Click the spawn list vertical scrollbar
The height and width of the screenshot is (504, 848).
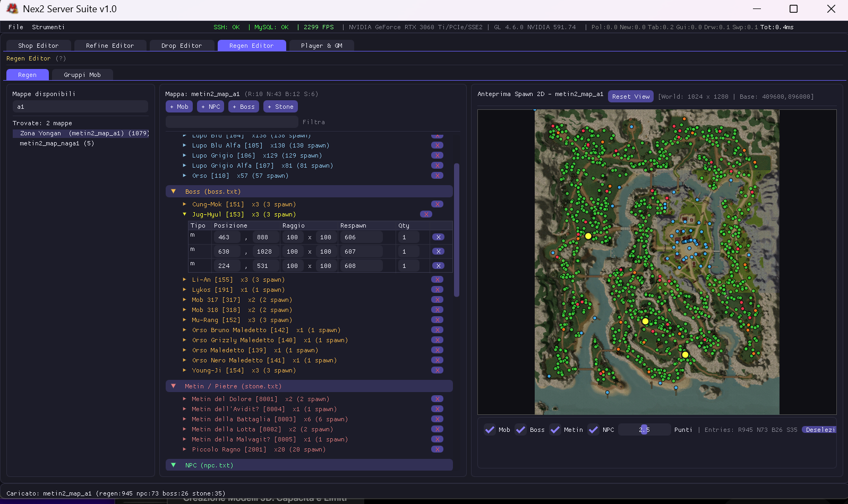457,230
